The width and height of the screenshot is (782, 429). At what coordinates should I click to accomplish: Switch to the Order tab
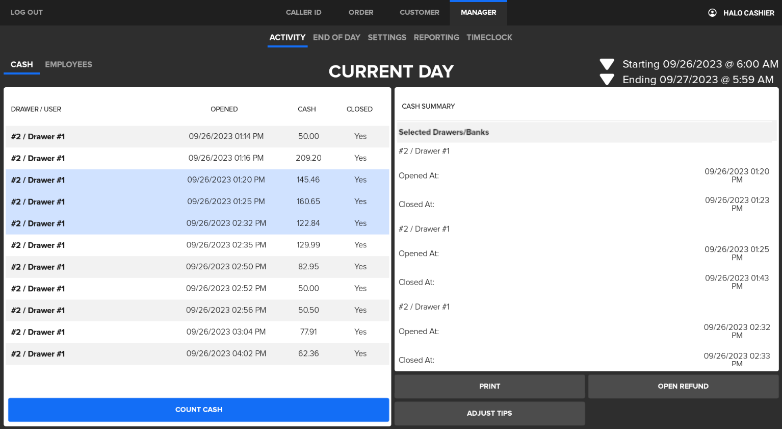[x=361, y=13]
